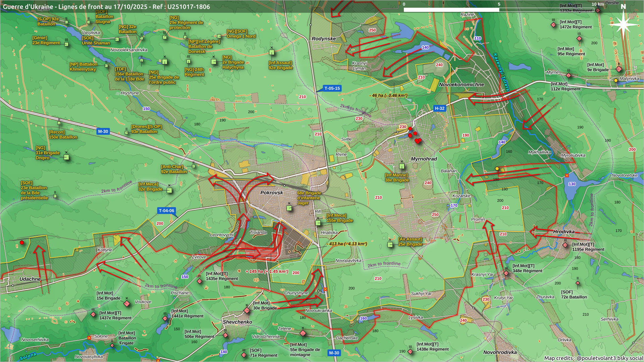Viewport: 644px width, 362px height.
Task: Click the 92e Assault Brigade green marker
Action: click(272, 53)
